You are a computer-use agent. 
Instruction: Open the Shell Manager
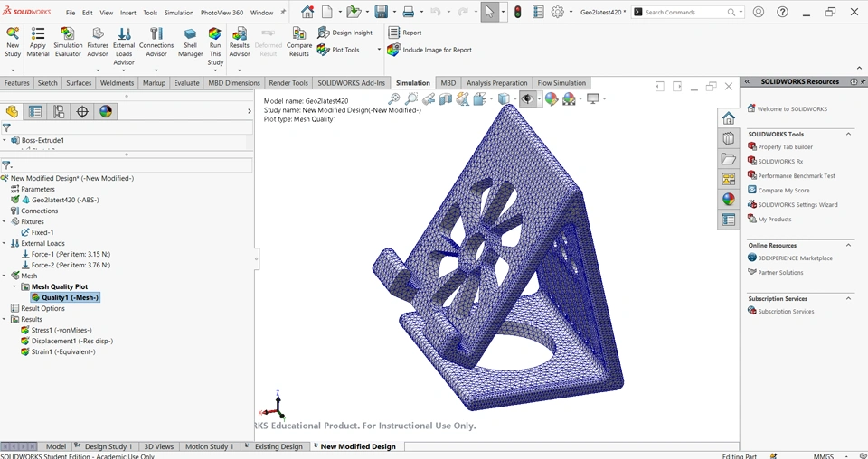coord(191,43)
